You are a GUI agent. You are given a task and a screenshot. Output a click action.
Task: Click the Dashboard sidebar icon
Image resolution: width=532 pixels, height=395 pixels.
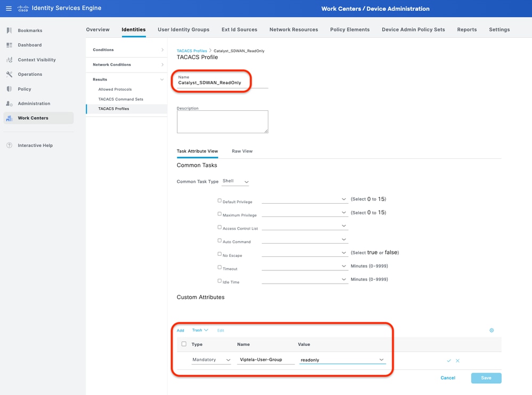click(x=9, y=45)
